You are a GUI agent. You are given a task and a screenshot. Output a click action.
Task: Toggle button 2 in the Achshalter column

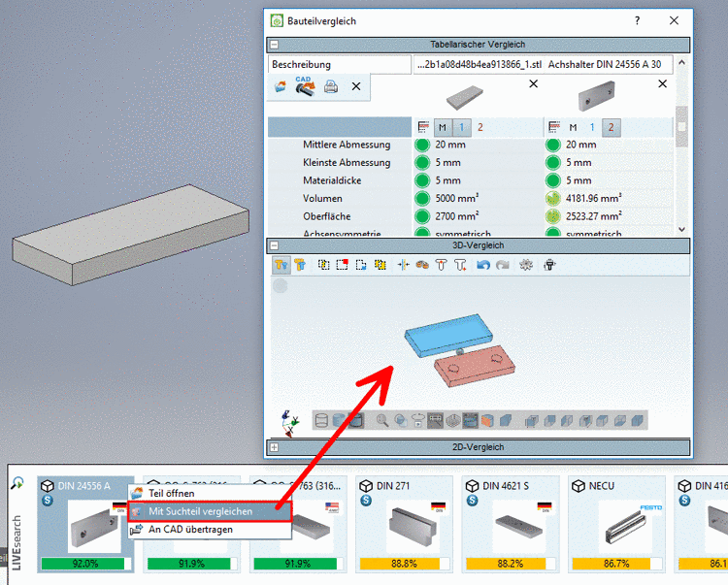coord(611,127)
